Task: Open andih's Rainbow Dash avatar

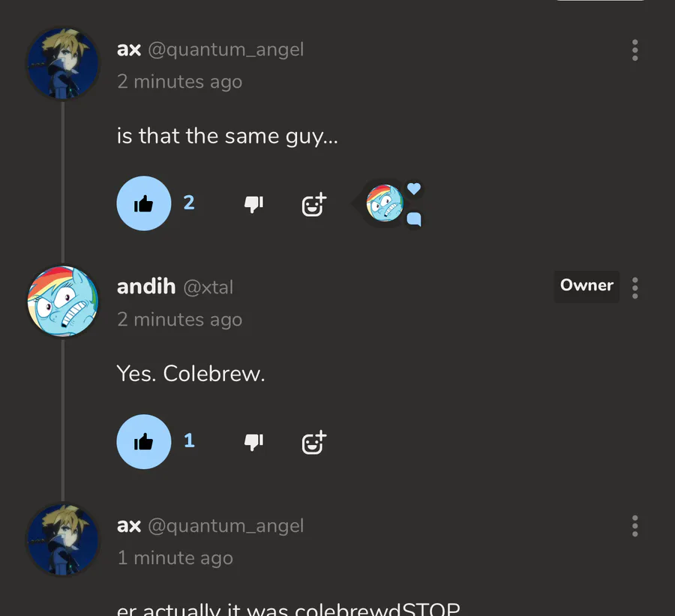Action: [63, 302]
